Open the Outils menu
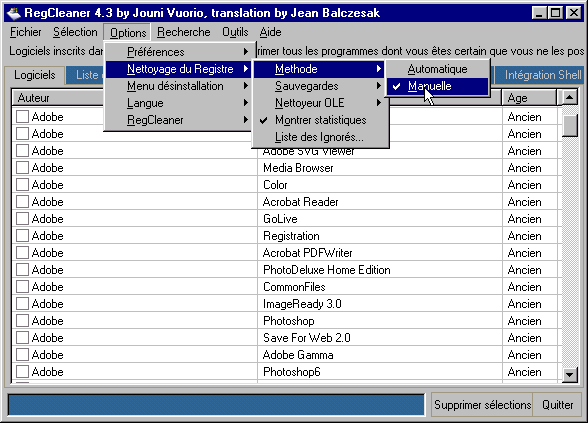 pos(235,32)
